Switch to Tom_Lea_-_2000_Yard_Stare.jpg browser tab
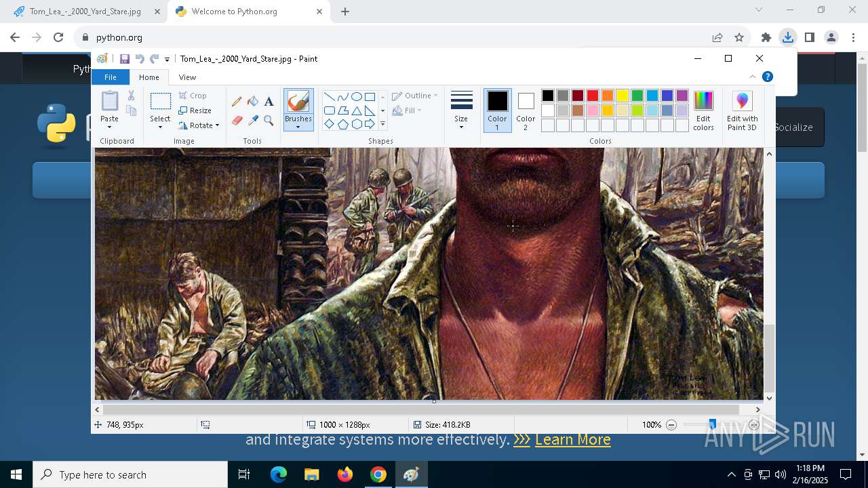 [86, 12]
